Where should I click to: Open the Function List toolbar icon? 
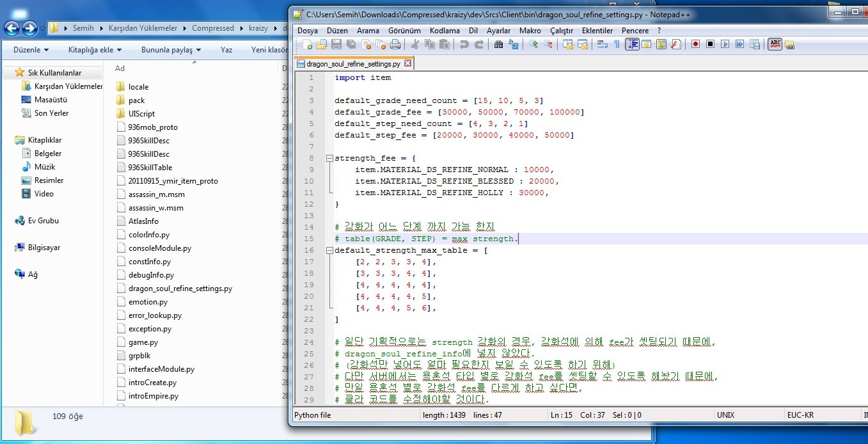coord(676,44)
